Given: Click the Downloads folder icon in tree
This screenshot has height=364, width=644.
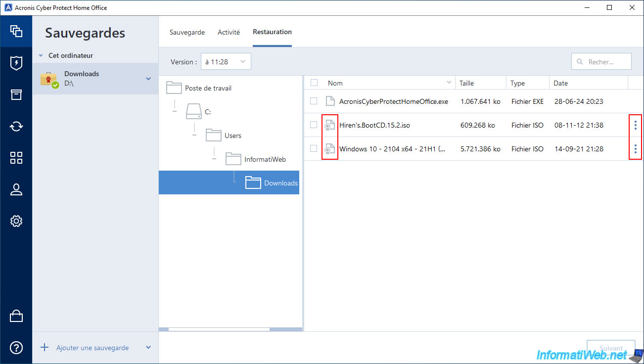Looking at the screenshot, I should pos(253,182).
